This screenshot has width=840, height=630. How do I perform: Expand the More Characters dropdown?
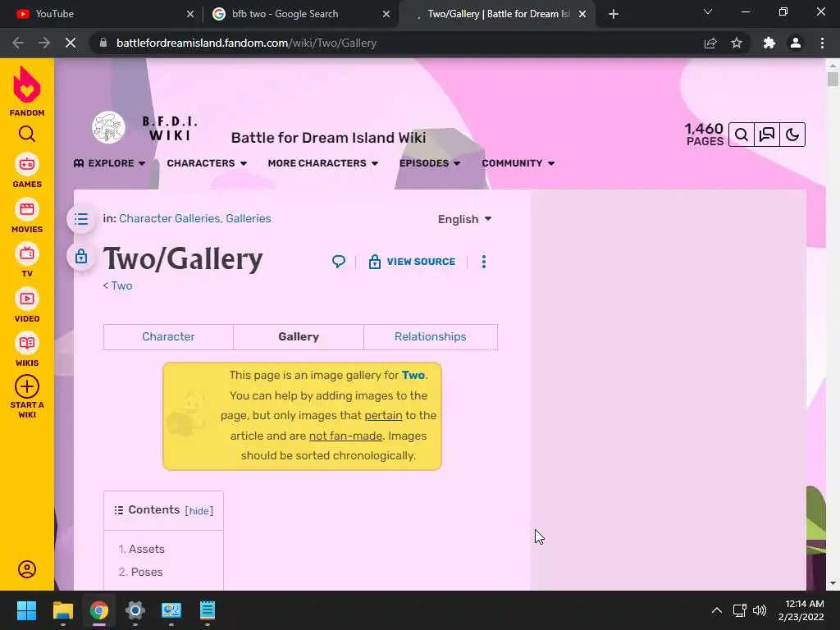323,163
